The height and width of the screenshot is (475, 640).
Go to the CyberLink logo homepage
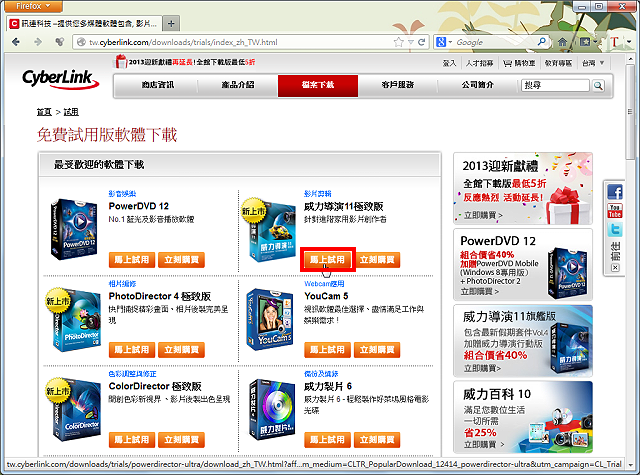click(x=60, y=78)
